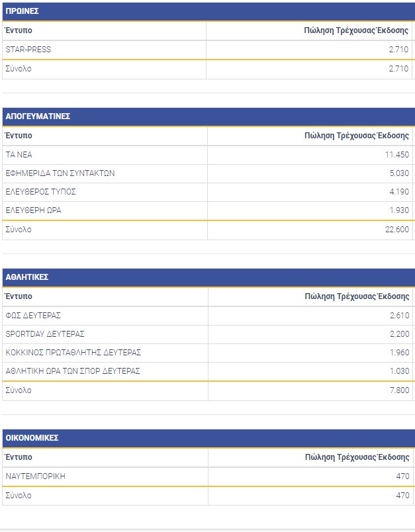Click the 22.600 total sales value

point(396,230)
